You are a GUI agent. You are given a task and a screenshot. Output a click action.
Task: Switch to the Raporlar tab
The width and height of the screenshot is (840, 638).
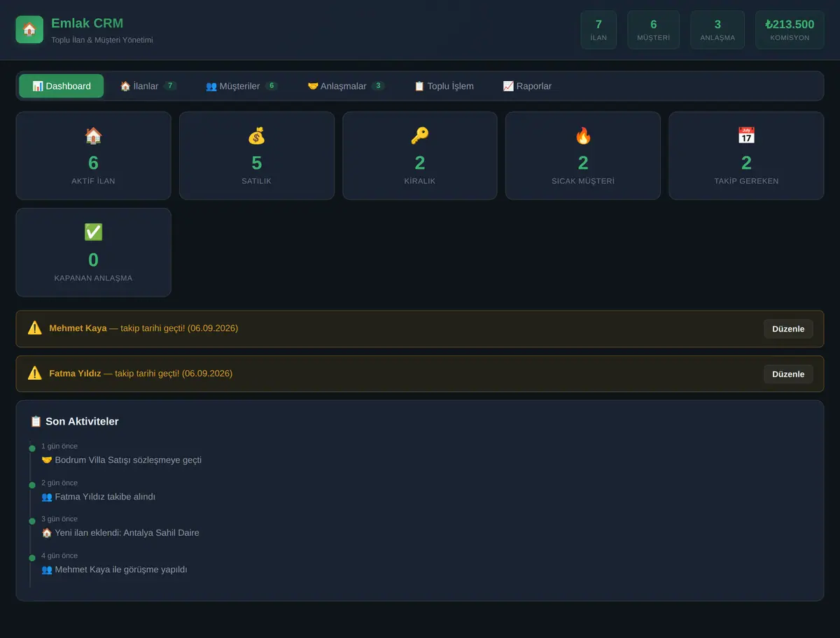coord(527,86)
